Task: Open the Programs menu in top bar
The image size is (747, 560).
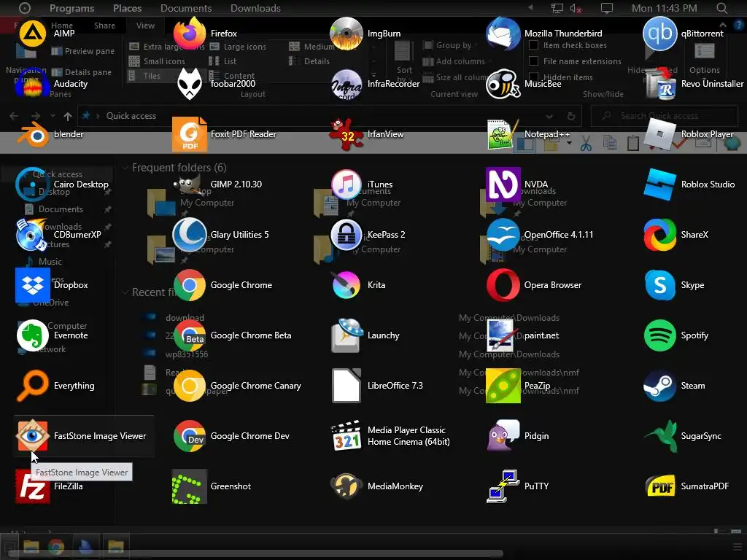Action: coord(72,8)
